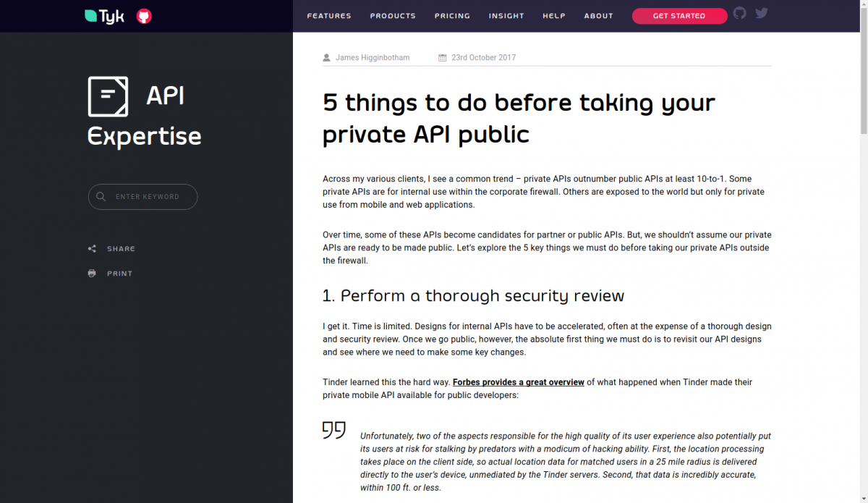Click the quotation marks icon beside the blockquote

333,430
